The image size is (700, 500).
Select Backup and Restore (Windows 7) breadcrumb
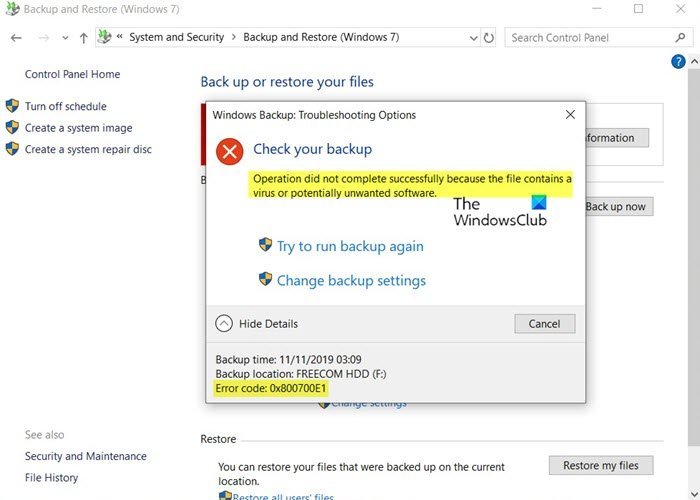322,38
